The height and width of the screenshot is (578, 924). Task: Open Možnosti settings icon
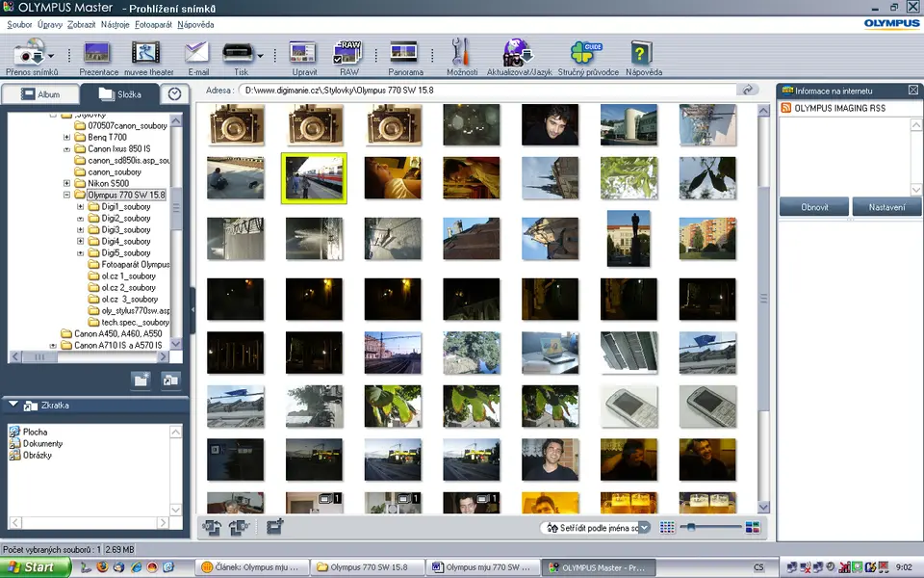461,54
